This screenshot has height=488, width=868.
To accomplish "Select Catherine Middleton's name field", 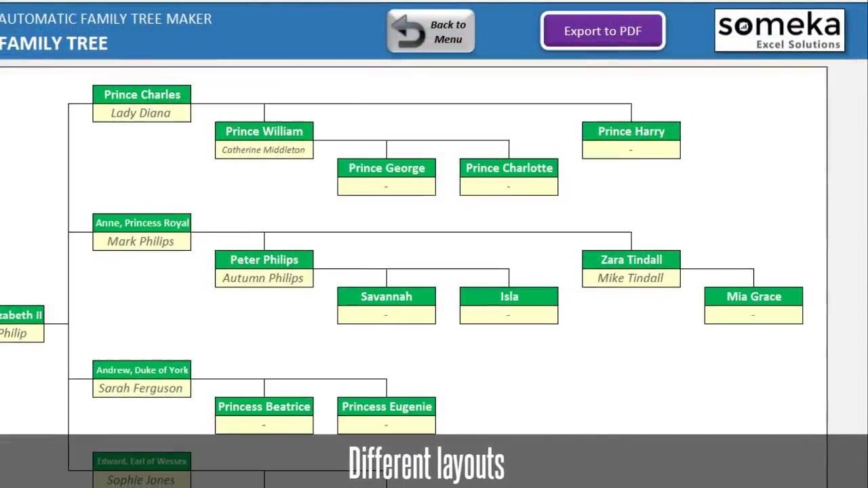I will (x=264, y=149).
